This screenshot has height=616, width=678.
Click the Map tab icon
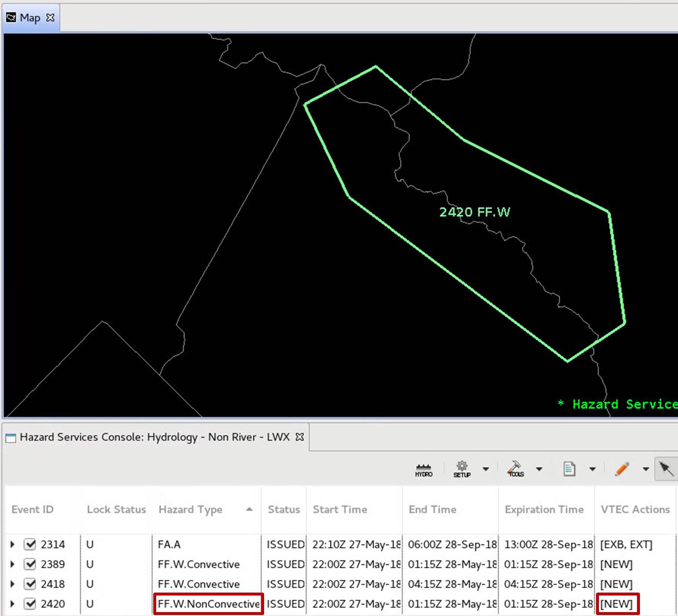(11, 18)
